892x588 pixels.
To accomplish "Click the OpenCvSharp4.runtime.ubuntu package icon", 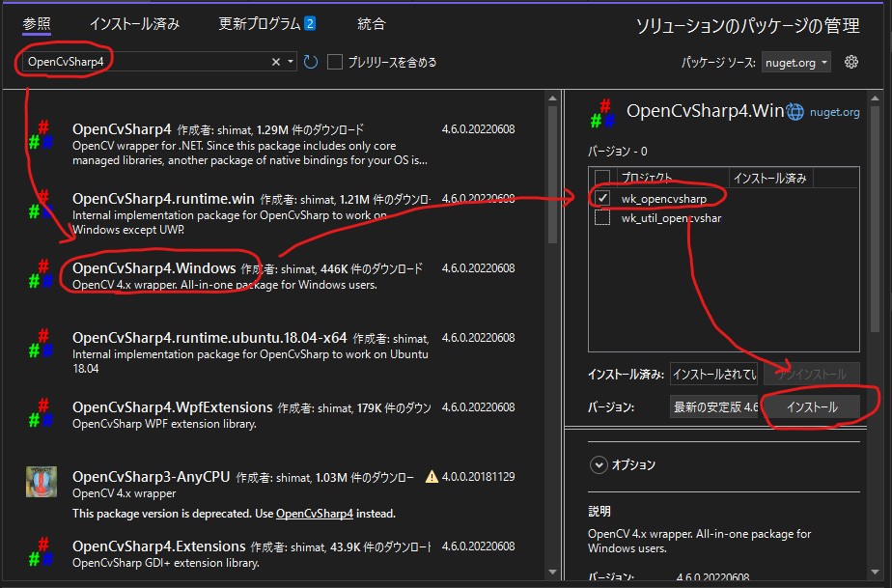I will (41, 344).
